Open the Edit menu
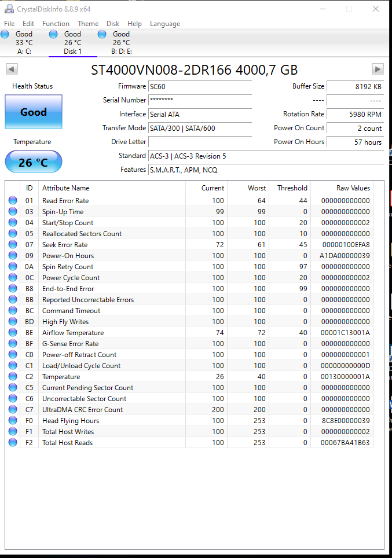The height and width of the screenshot is (558, 392). (28, 24)
